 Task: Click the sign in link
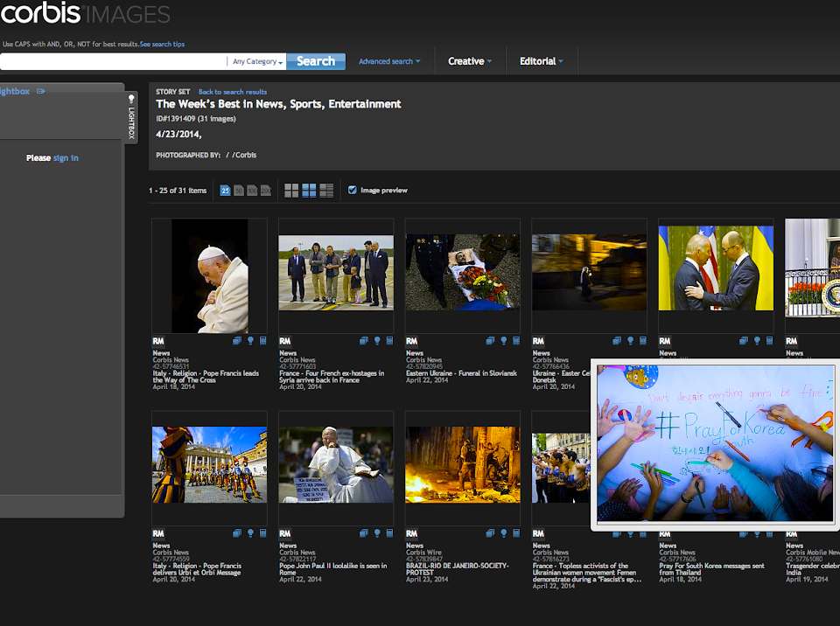click(x=66, y=158)
